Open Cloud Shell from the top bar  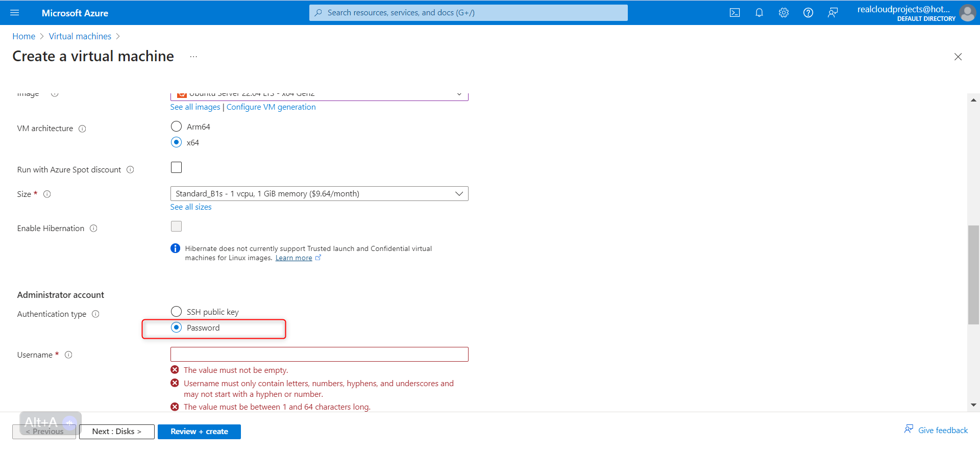tap(734, 13)
